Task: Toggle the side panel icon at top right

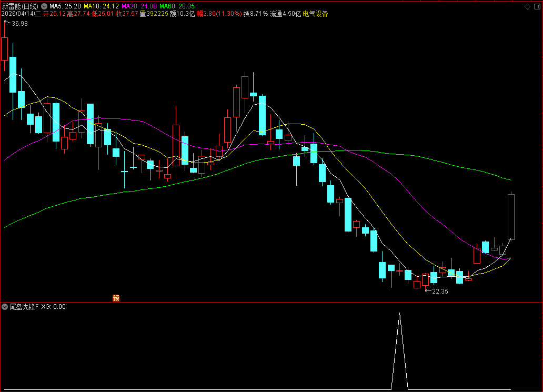Action: pos(537,7)
